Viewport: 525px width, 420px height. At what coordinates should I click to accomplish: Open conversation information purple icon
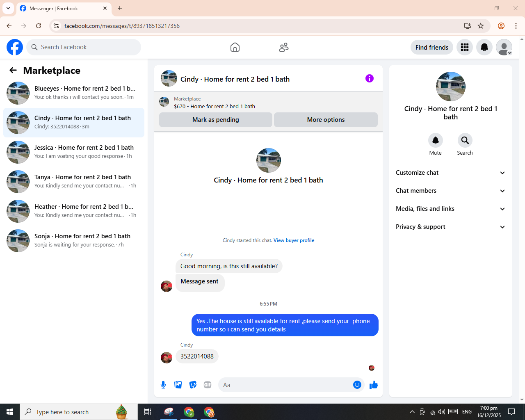370,78
